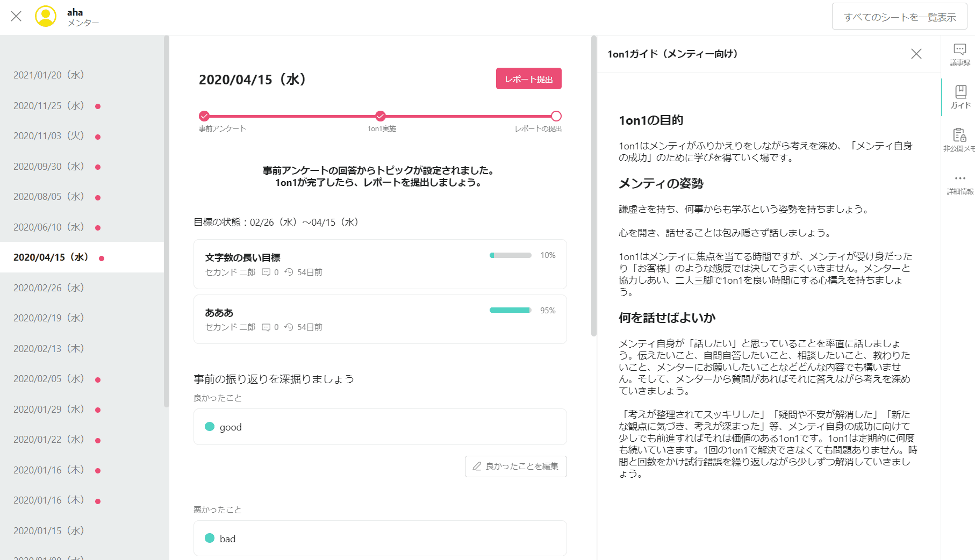Open the 2020/11/25 session entry
Viewport: 975px width, 560px height.
[x=49, y=106]
